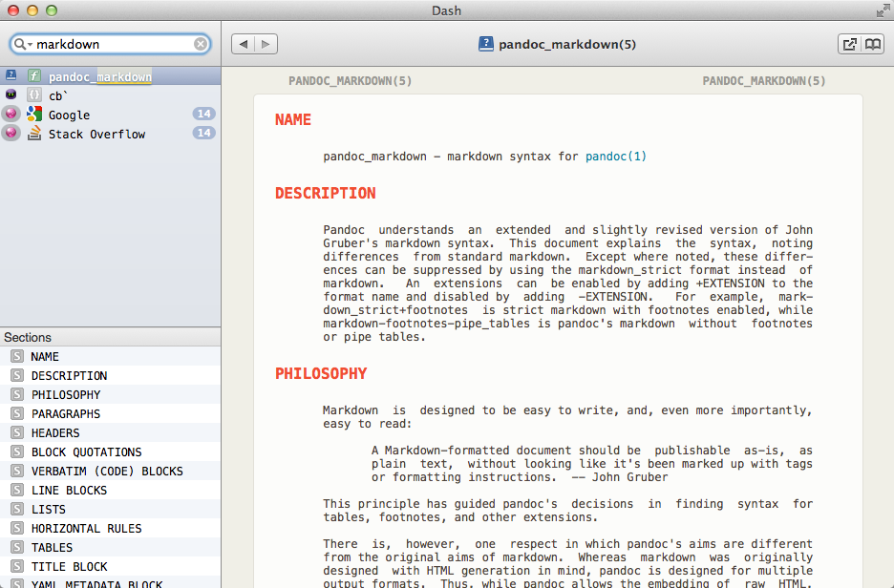Select pandoc_markdown search result

[x=110, y=76]
